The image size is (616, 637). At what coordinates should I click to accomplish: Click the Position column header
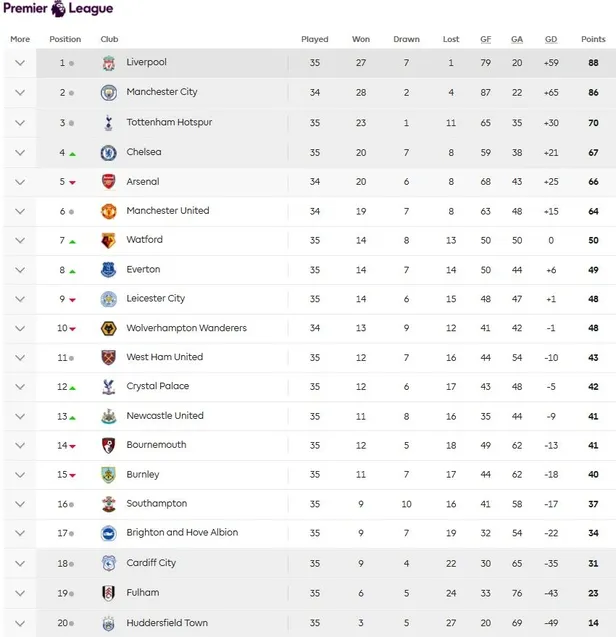tap(65, 39)
